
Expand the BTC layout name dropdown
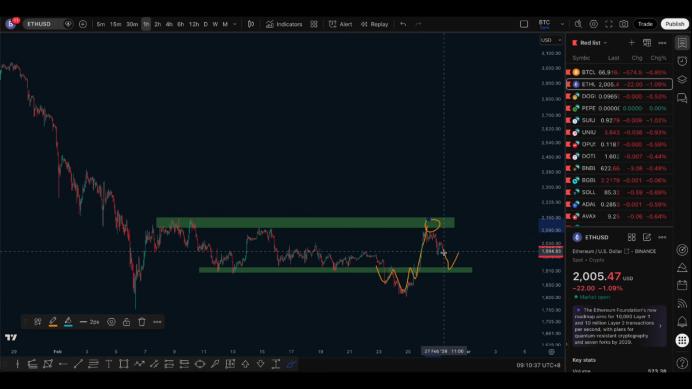pyautogui.click(x=562, y=24)
